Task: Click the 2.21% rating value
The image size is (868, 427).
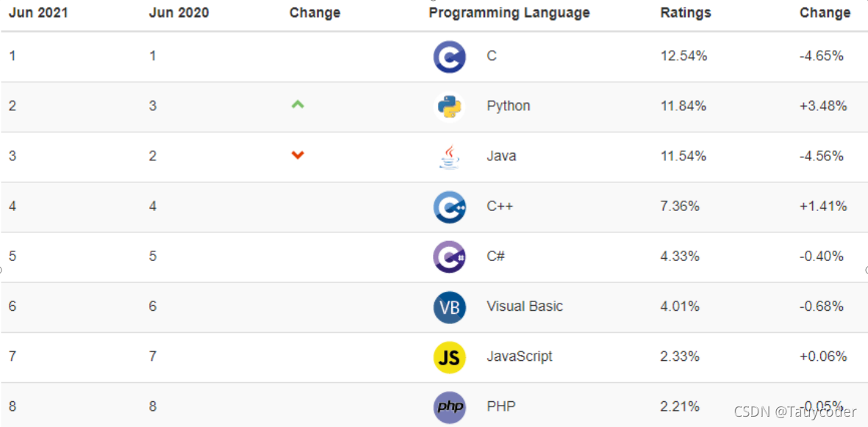Action: click(x=680, y=406)
